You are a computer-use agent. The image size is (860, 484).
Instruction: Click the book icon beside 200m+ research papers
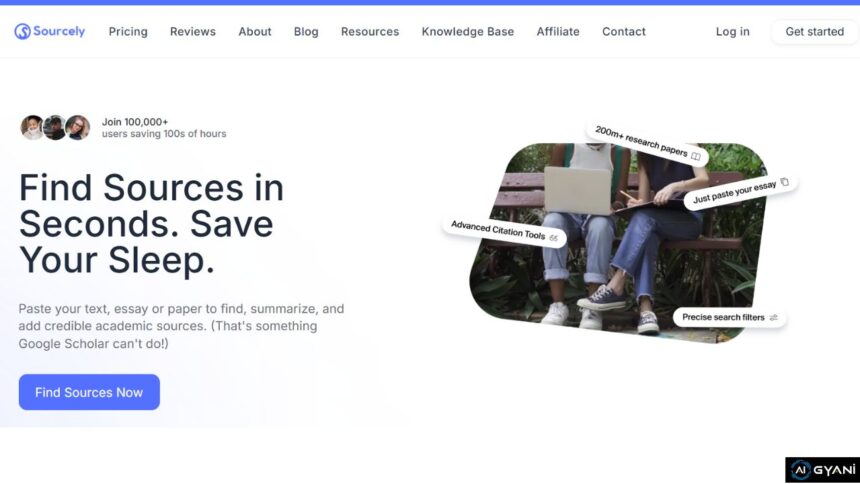point(696,156)
